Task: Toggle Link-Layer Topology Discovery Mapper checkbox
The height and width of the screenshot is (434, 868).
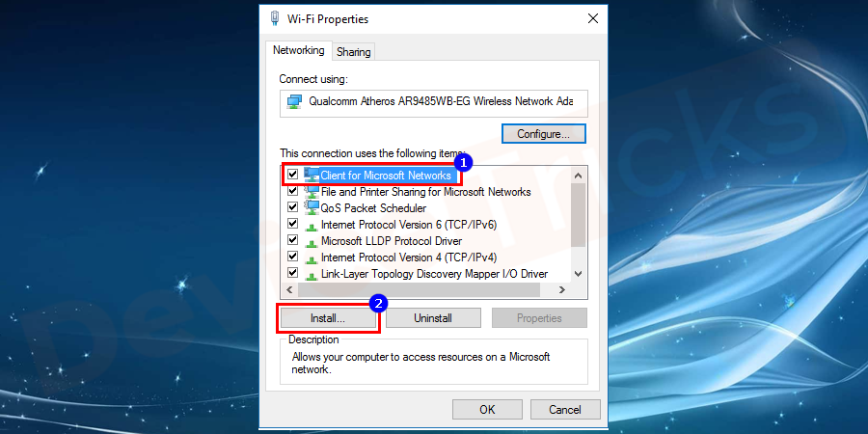Action: [x=293, y=273]
